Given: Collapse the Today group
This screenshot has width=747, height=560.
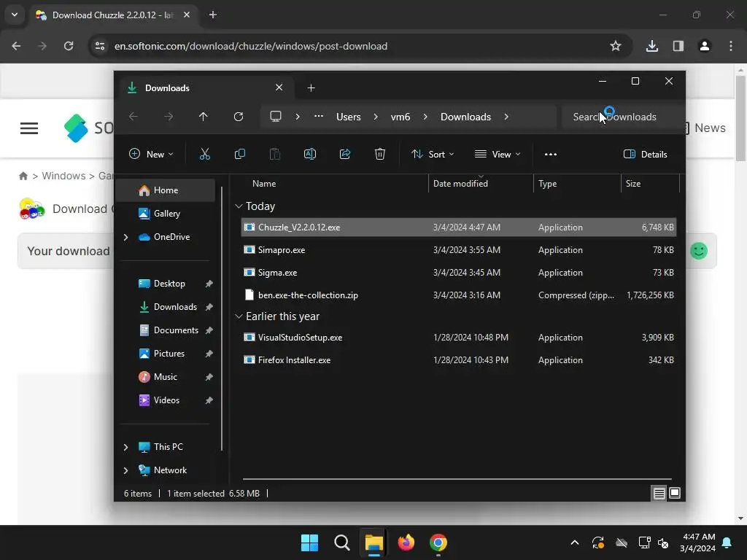Looking at the screenshot, I should pyautogui.click(x=239, y=206).
